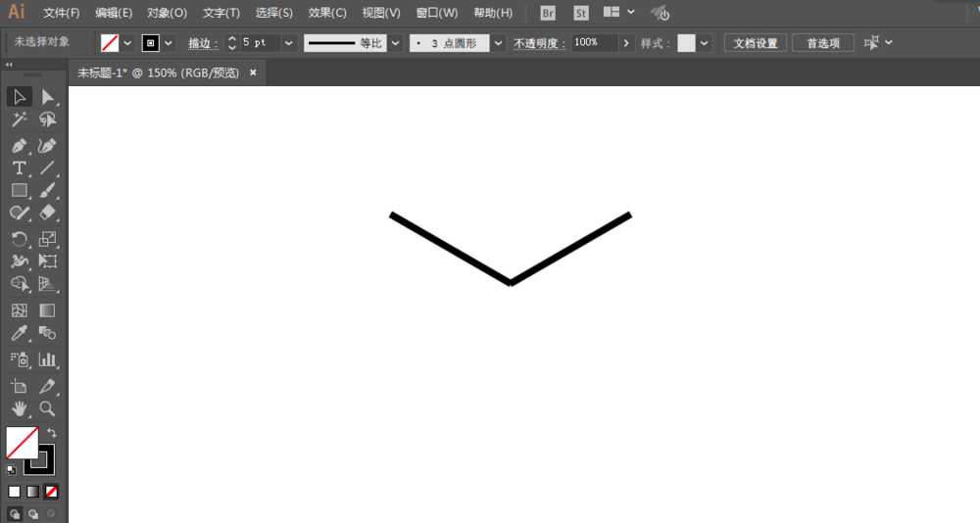Open the 效果(C) menu
Viewport: 980px width, 523px height.
(x=327, y=13)
